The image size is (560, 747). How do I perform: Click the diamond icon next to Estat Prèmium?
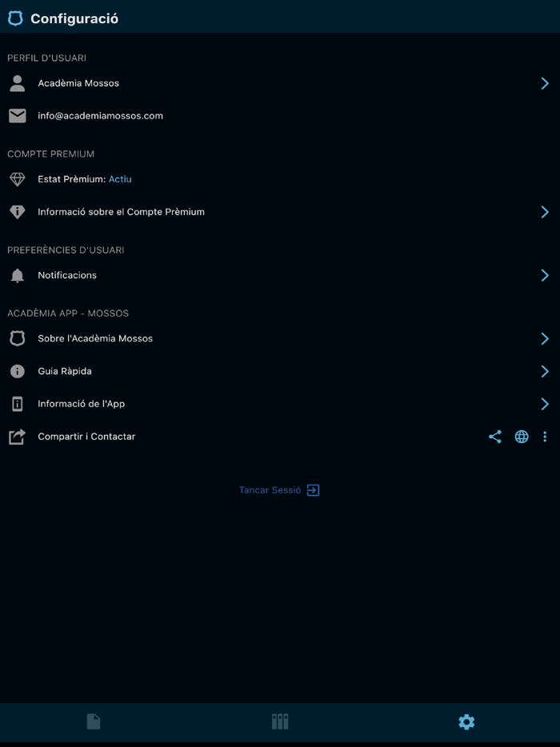[17, 179]
